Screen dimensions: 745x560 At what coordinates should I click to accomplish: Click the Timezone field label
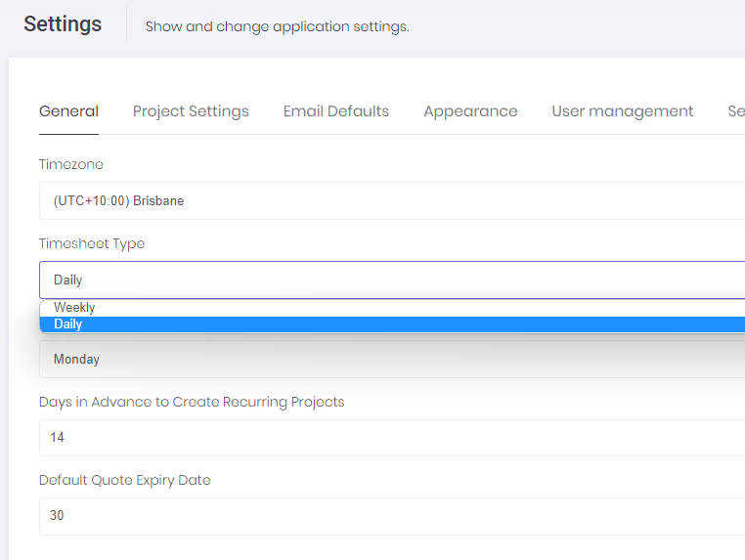click(x=71, y=165)
